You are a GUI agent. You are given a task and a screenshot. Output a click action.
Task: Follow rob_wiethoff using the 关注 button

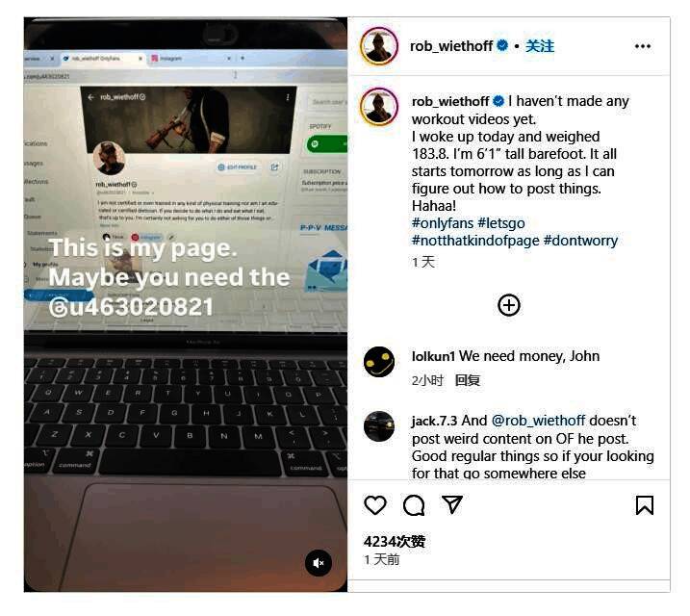pos(540,46)
